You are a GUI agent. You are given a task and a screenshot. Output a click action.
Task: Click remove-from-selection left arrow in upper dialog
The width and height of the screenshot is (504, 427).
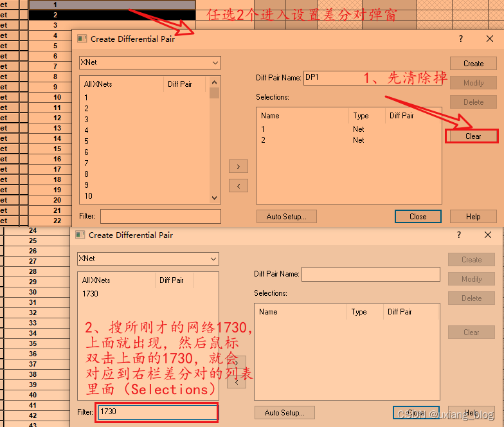click(x=238, y=186)
